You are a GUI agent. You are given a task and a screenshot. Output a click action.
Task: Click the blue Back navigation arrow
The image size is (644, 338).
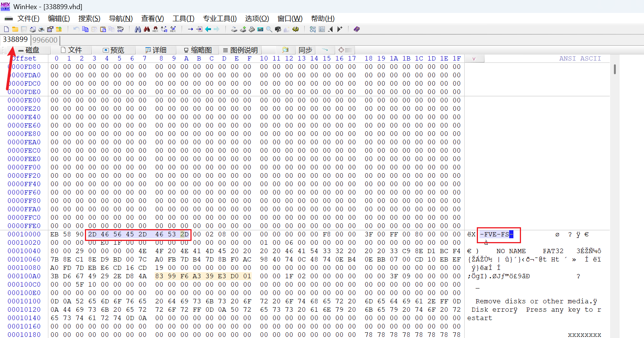[208, 29]
